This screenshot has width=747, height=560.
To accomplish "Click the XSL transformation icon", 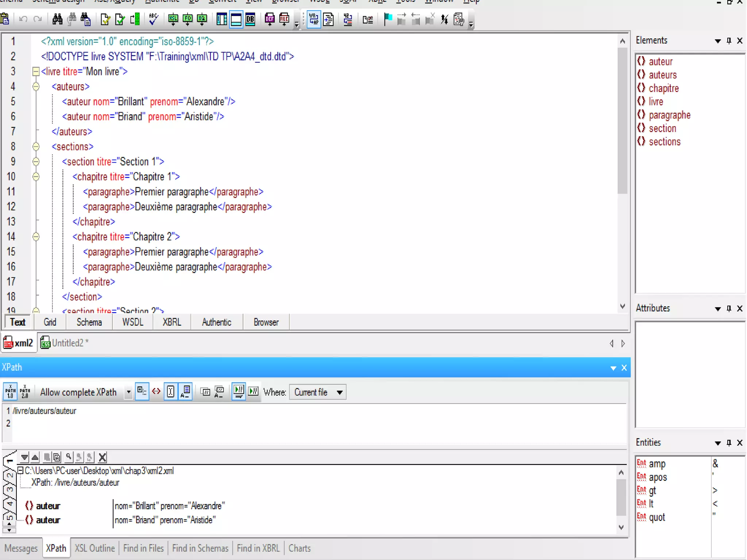I will point(173,19).
